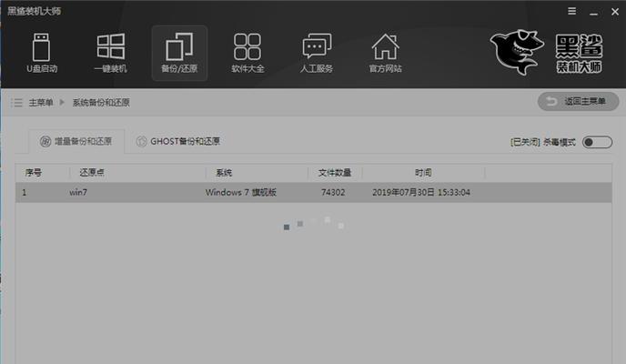This screenshot has width=626, height=364.
Task: Switch to 增量备份和还原 tab
Action: tap(76, 141)
